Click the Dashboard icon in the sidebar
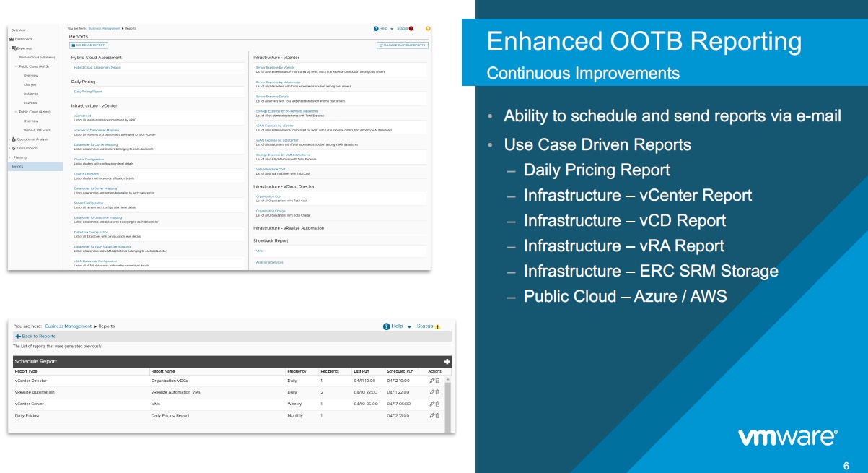The width and height of the screenshot is (868, 473). click(12, 39)
